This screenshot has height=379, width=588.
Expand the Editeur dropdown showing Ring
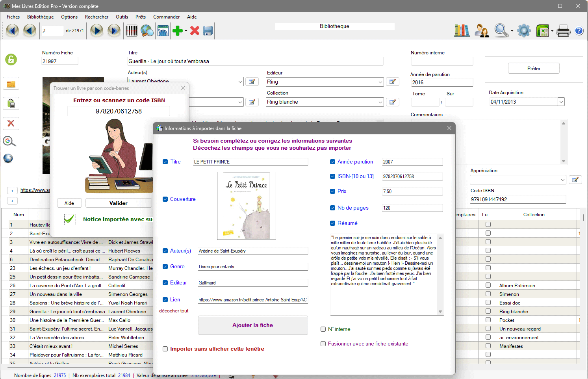[380, 82]
